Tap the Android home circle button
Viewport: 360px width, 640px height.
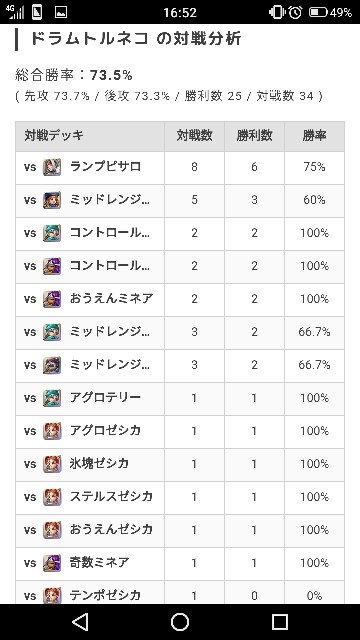click(180, 622)
